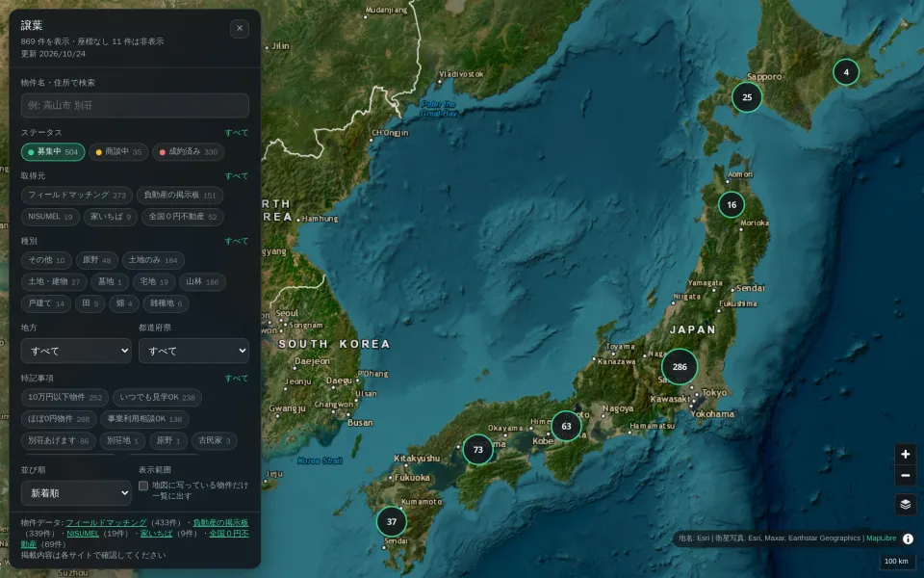Toggle the 事業利用相談OK 138 tag
This screenshot has height=578, width=924.
(144, 419)
